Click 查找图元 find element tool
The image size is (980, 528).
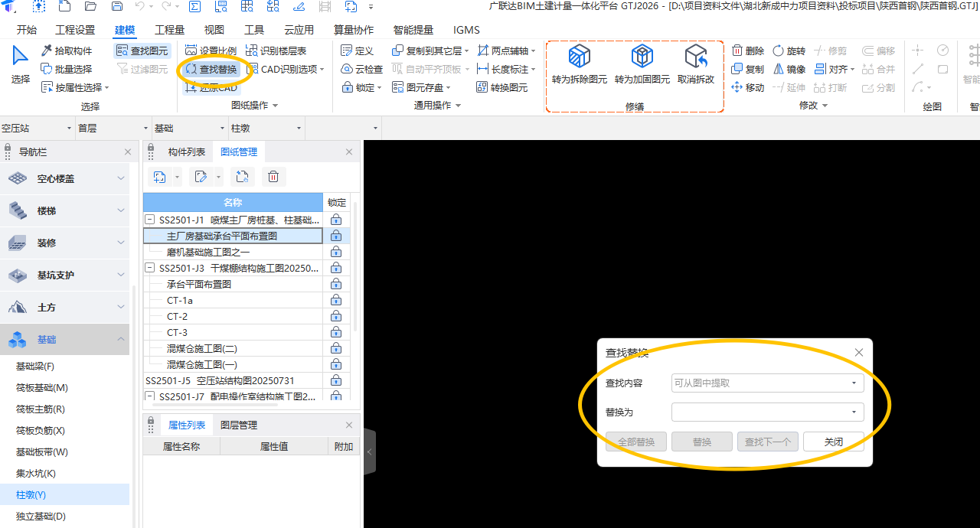click(142, 51)
